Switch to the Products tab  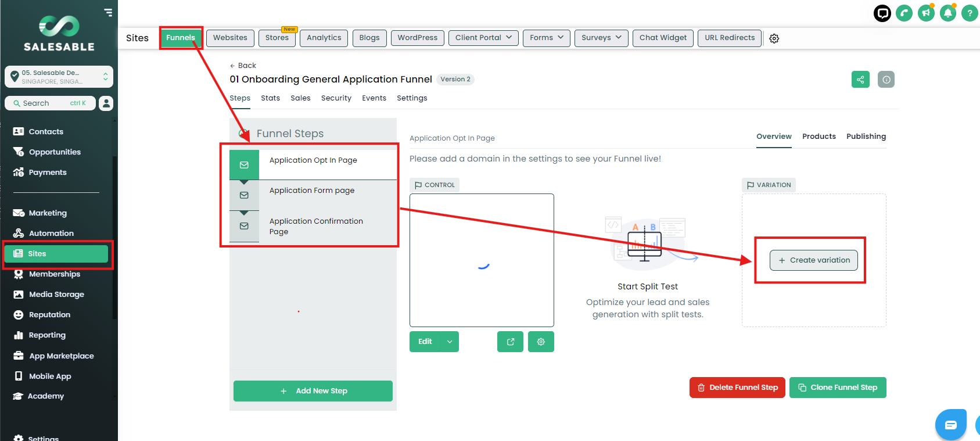click(x=819, y=137)
